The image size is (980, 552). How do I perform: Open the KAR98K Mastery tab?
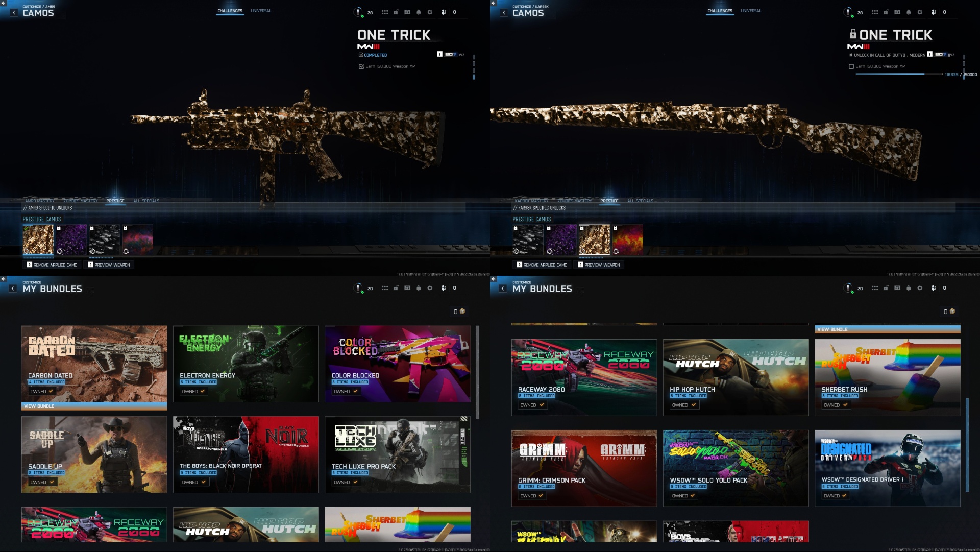pyautogui.click(x=531, y=201)
